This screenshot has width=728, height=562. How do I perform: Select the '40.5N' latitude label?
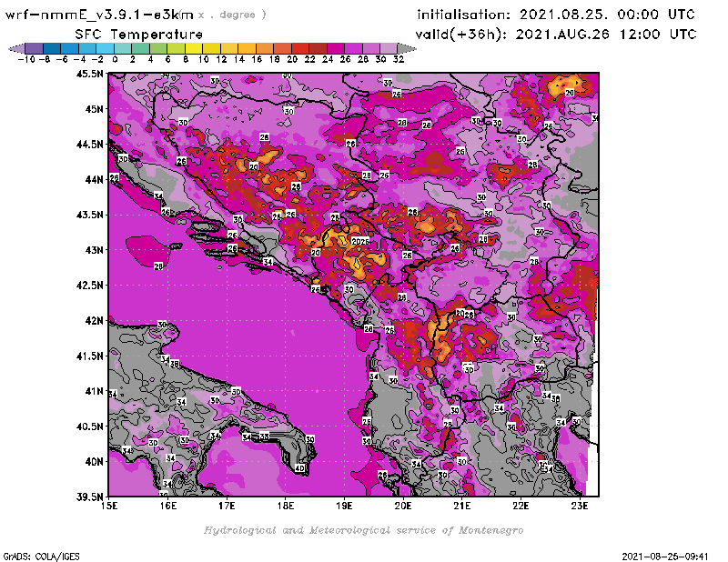(x=89, y=427)
